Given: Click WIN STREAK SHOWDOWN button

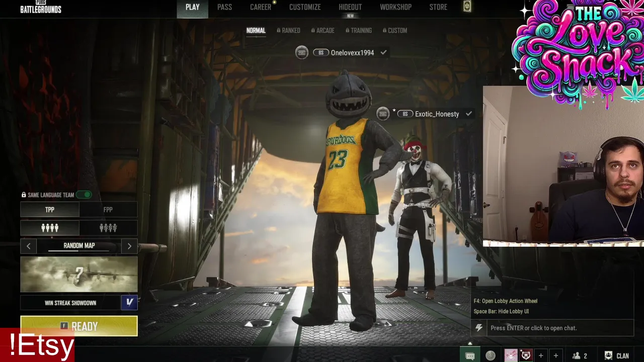Looking at the screenshot, I should [70, 303].
